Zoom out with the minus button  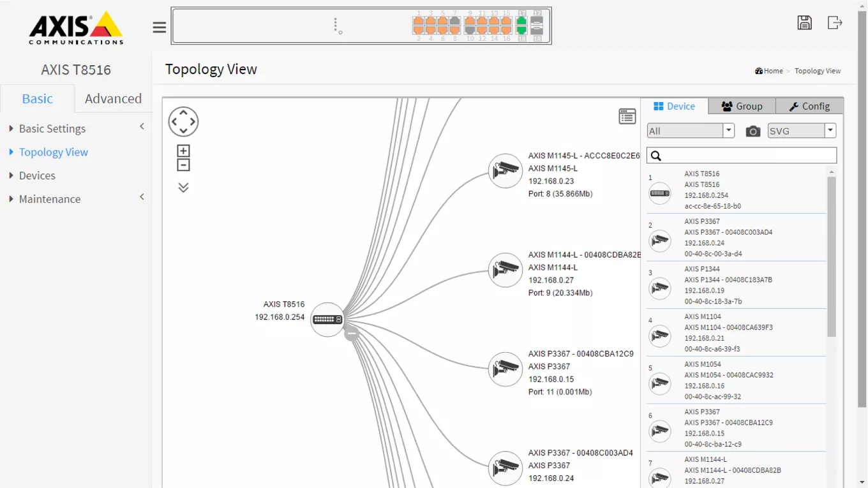(x=183, y=165)
